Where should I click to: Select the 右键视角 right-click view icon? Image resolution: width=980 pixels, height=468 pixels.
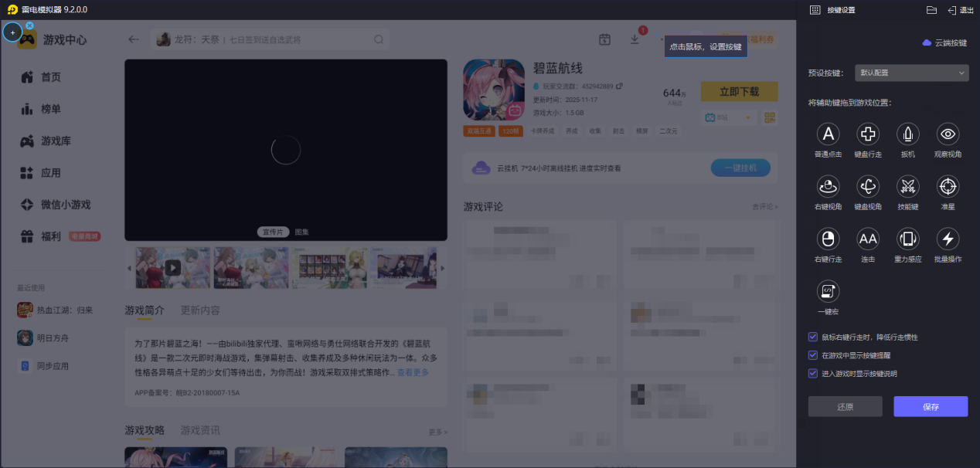coord(828,186)
